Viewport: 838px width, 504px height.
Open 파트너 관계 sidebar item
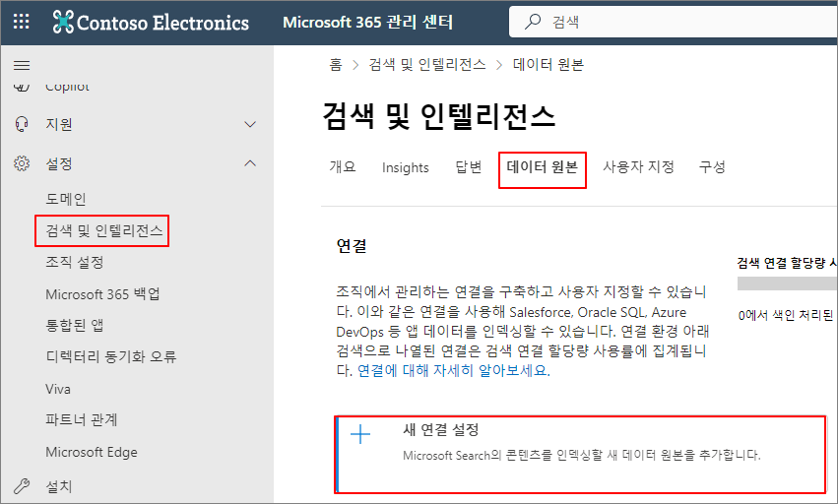click(81, 420)
